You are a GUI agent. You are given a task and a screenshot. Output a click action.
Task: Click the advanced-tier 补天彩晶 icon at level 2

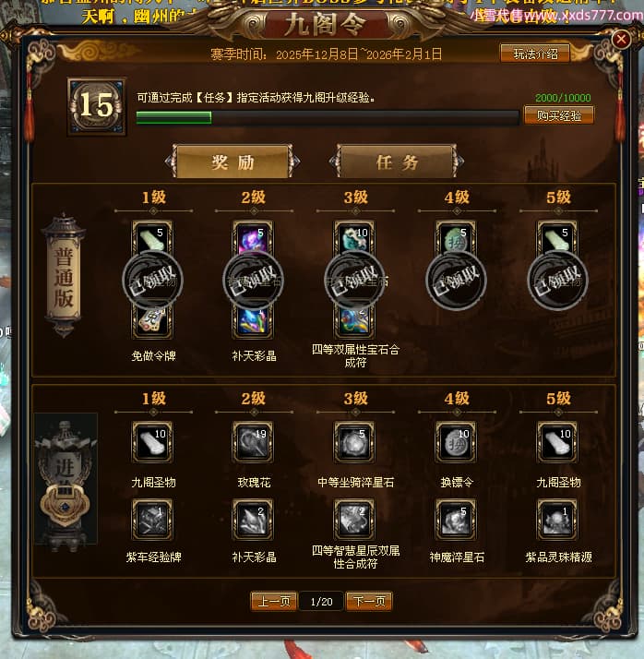click(x=253, y=520)
